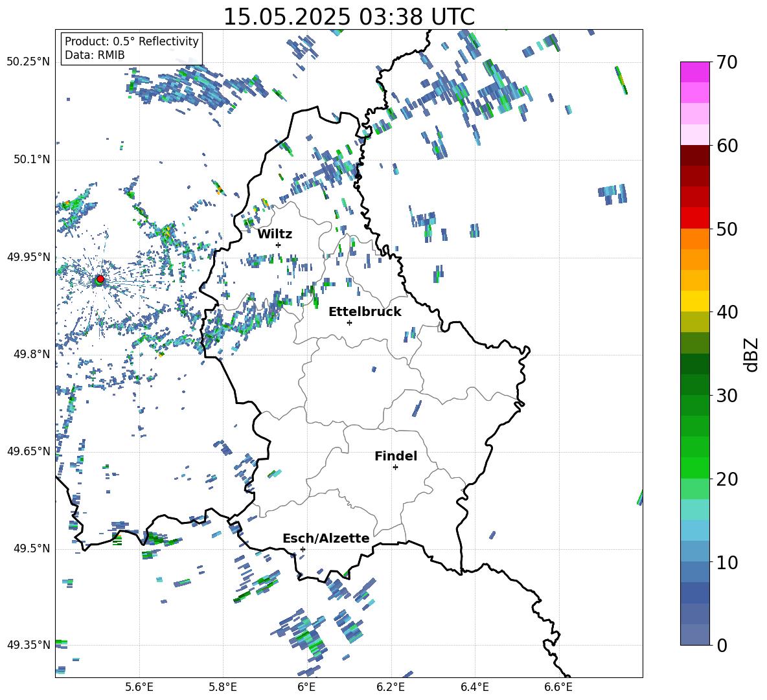The height and width of the screenshot is (700, 767).
Task: Click the 70 value on colorbar
Action: pos(727,63)
